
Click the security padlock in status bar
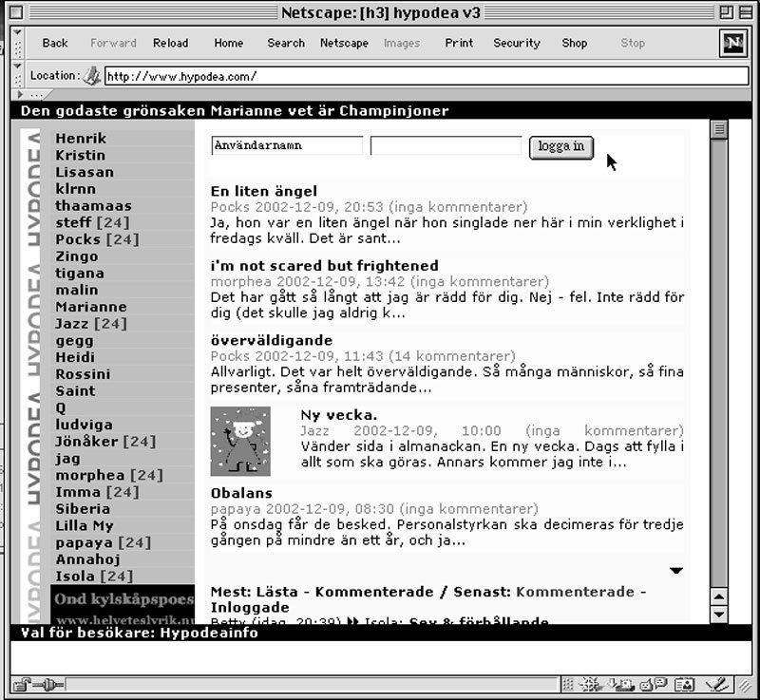click(23, 684)
